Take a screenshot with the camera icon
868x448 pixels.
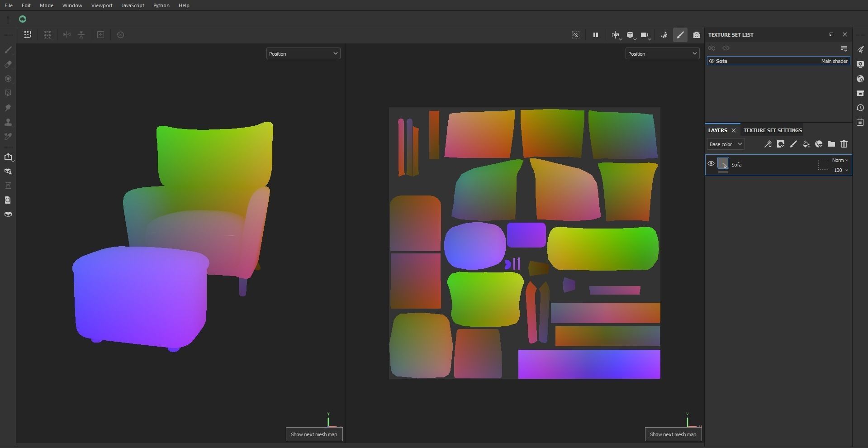(x=697, y=35)
